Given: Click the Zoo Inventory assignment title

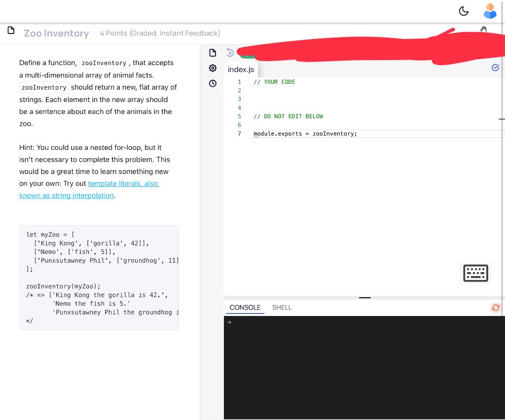Looking at the screenshot, I should [x=56, y=33].
